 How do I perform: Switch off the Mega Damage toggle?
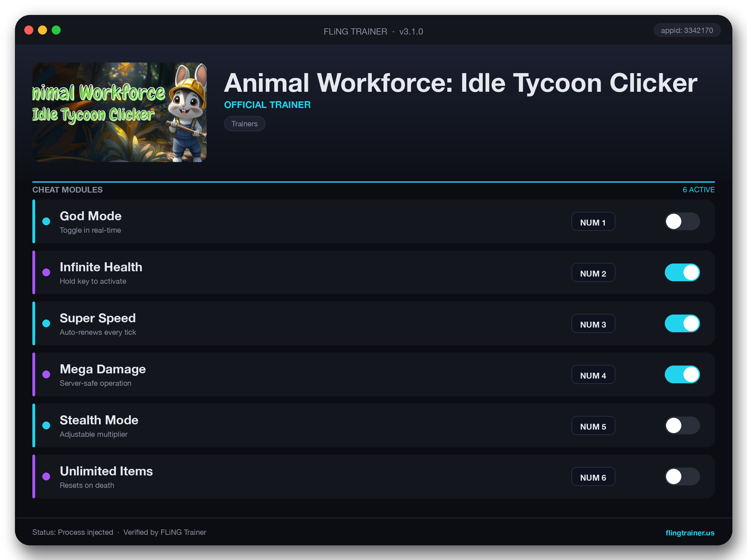coord(682,374)
